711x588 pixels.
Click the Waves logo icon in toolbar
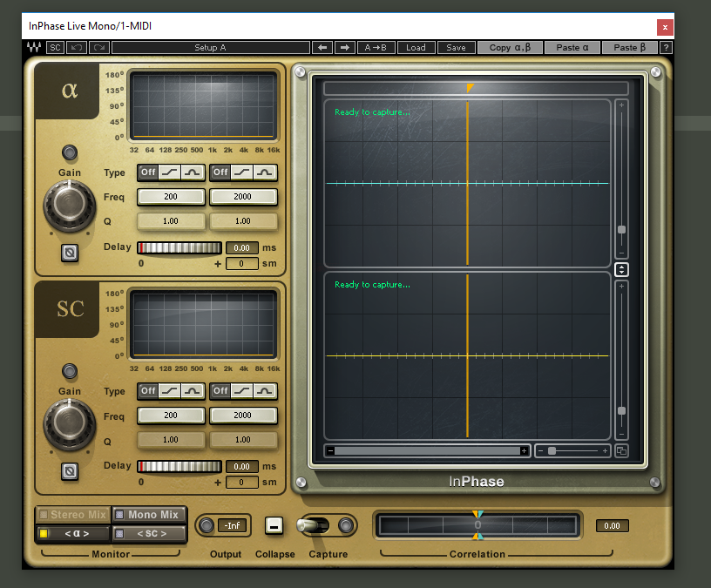pyautogui.click(x=34, y=47)
